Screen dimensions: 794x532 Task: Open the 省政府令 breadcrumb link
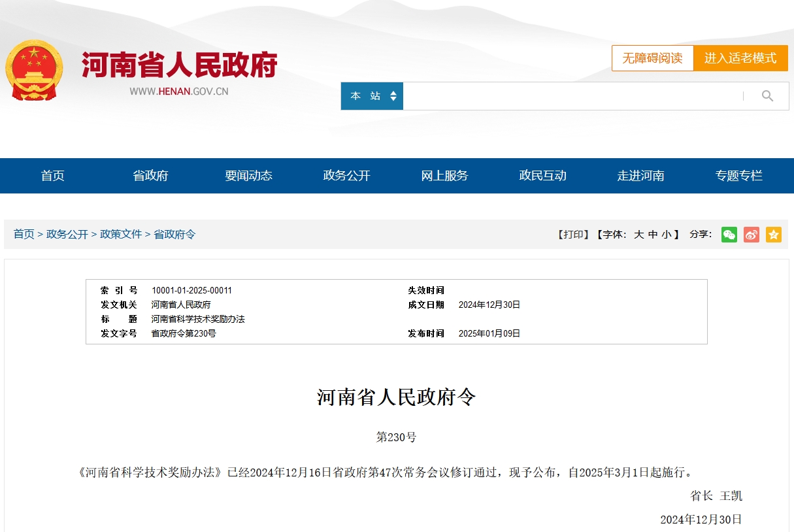click(x=174, y=234)
